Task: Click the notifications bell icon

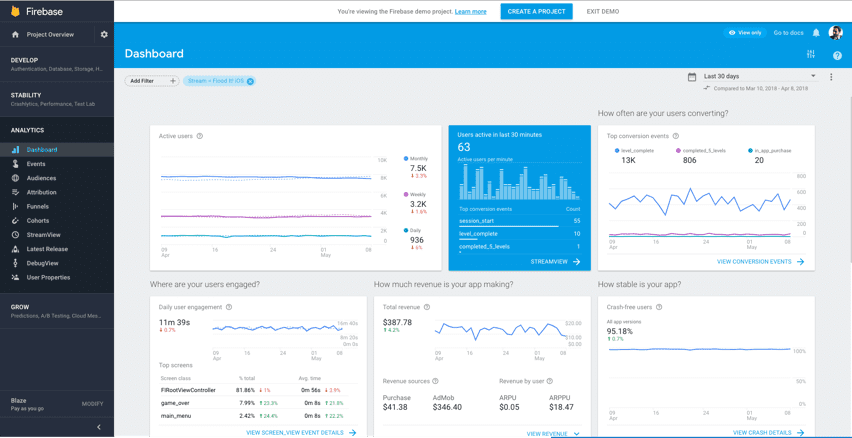Action: [816, 33]
